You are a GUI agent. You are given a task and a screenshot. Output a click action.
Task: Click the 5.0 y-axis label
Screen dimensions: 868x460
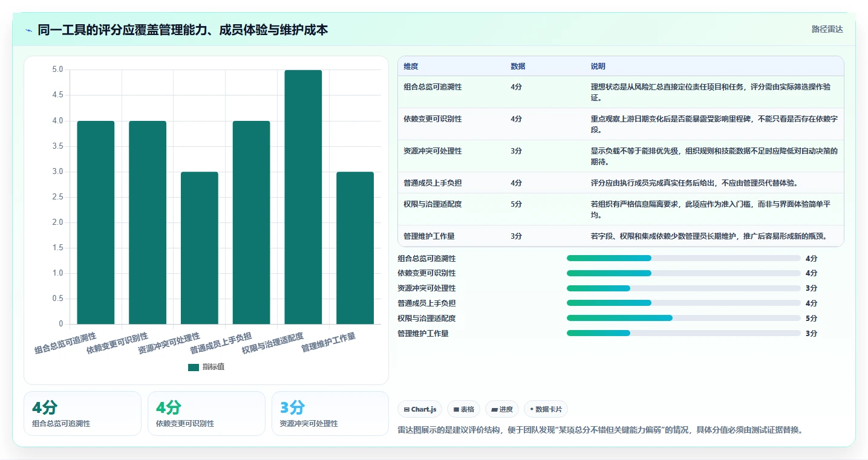(x=57, y=70)
